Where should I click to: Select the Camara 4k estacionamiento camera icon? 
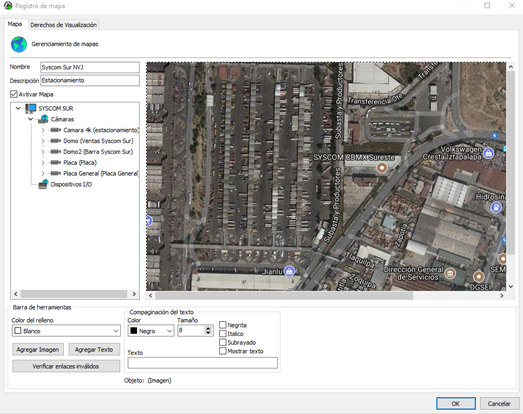tap(55, 130)
